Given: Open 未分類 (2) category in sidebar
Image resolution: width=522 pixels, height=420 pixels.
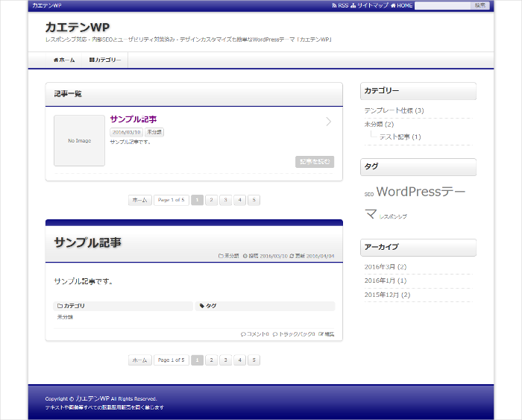Looking at the screenshot, I should [x=379, y=125].
